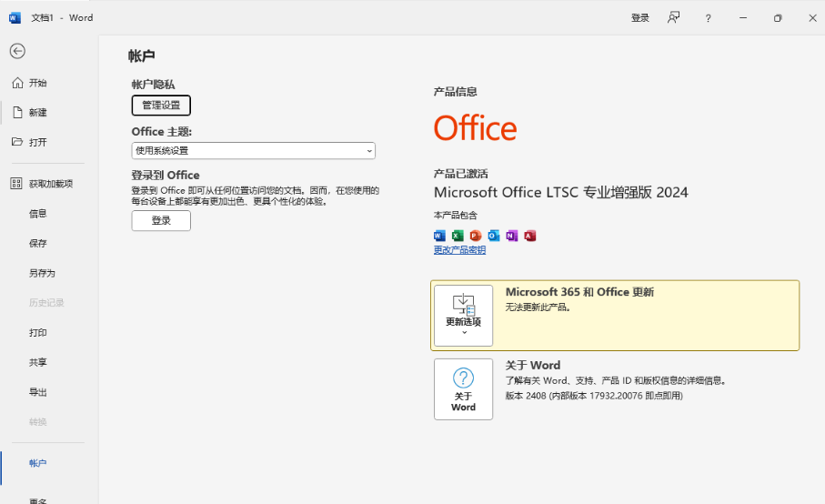Select 导出 export option

pyautogui.click(x=38, y=392)
